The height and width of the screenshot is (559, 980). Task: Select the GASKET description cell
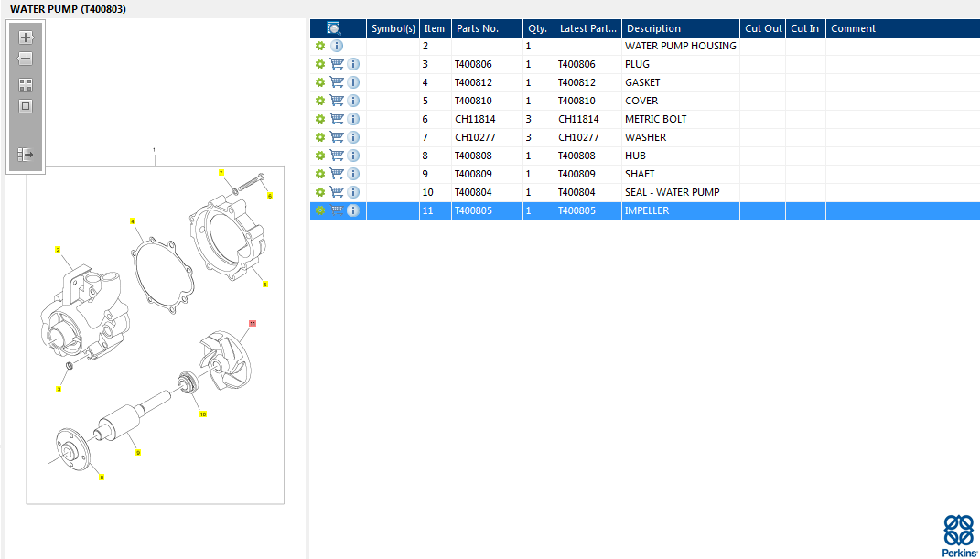681,82
